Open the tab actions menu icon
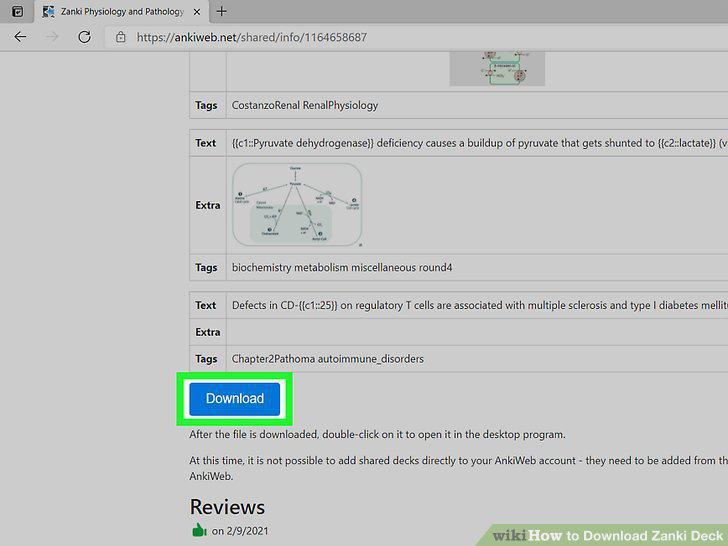Viewport: 728px width, 546px height. pos(17,11)
